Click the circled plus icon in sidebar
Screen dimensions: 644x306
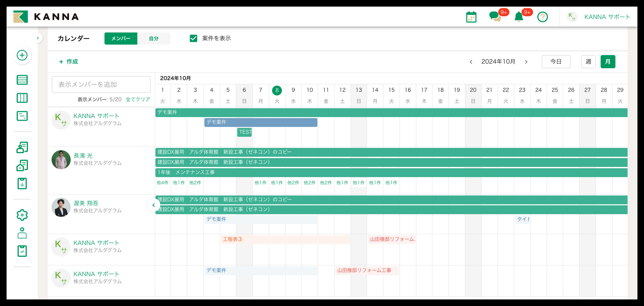[22, 55]
